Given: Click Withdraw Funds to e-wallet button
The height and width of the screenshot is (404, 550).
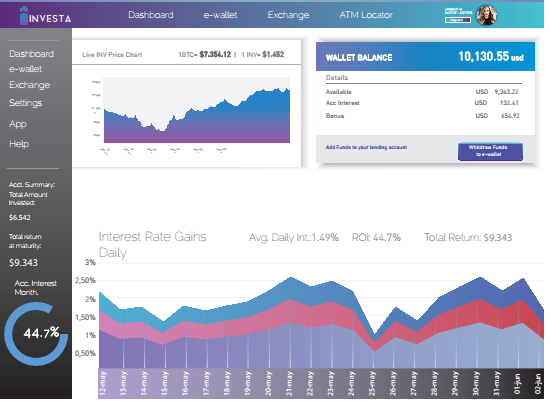Looking at the screenshot, I should (490, 152).
